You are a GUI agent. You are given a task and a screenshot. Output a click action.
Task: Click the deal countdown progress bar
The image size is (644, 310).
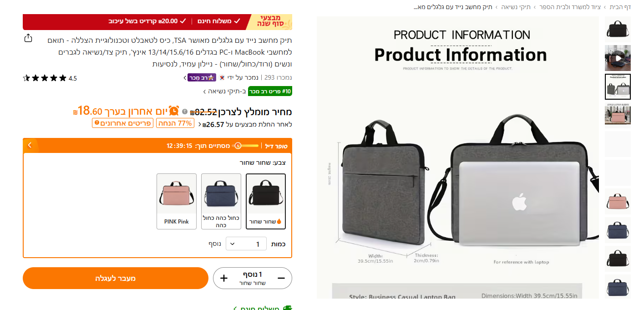246,146
